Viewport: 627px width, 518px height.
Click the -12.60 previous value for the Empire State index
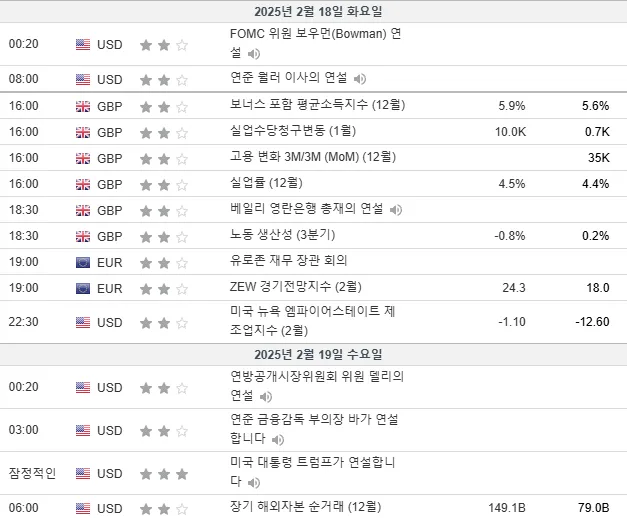592,322
